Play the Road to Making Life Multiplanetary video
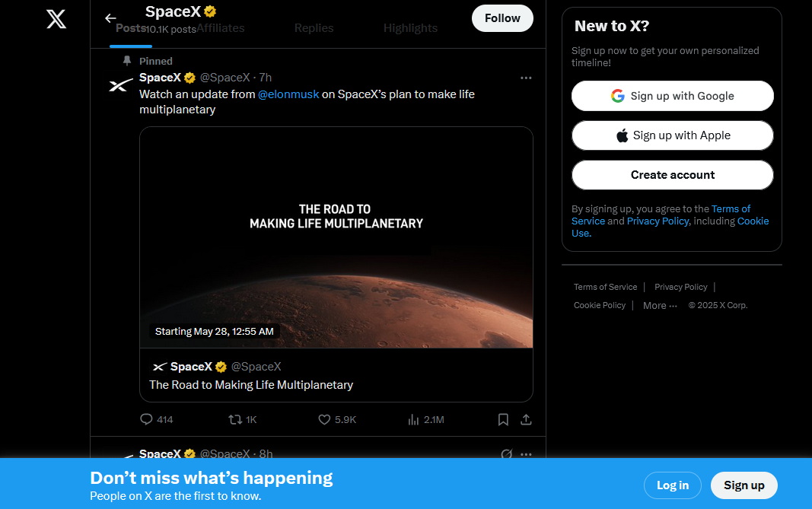This screenshot has height=509, width=812. (x=336, y=237)
